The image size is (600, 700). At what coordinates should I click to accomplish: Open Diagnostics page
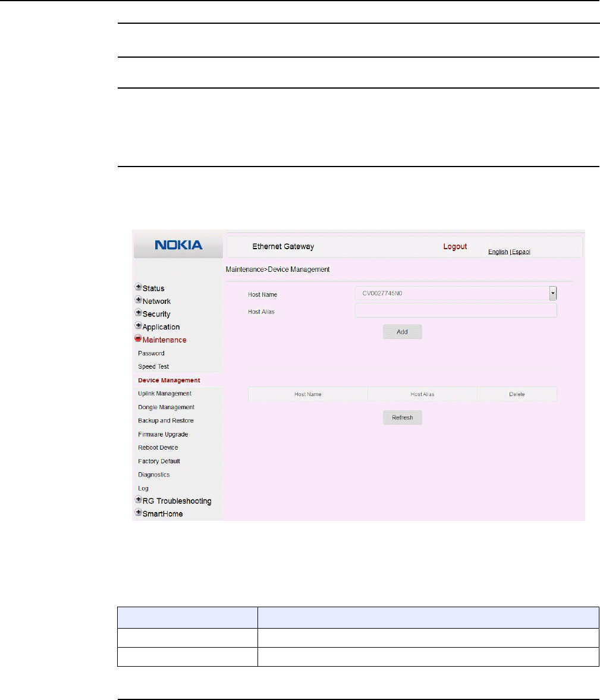click(x=154, y=475)
